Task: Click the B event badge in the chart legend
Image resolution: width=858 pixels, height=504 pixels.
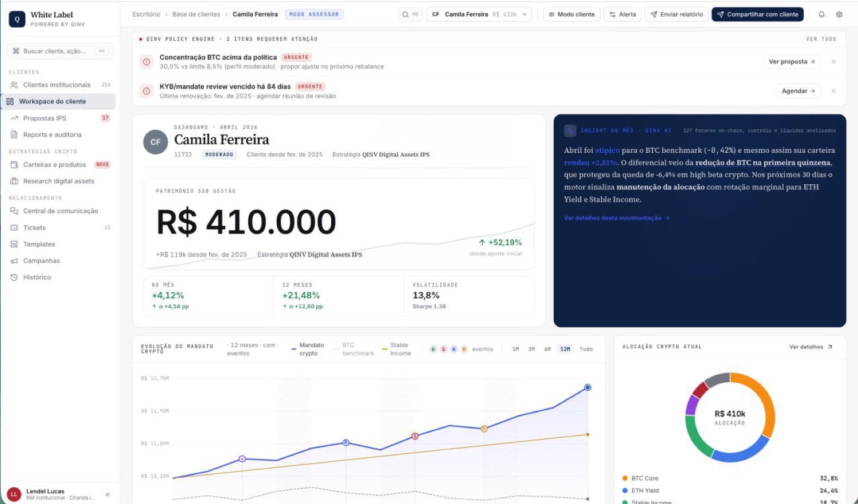Action: pyautogui.click(x=433, y=349)
